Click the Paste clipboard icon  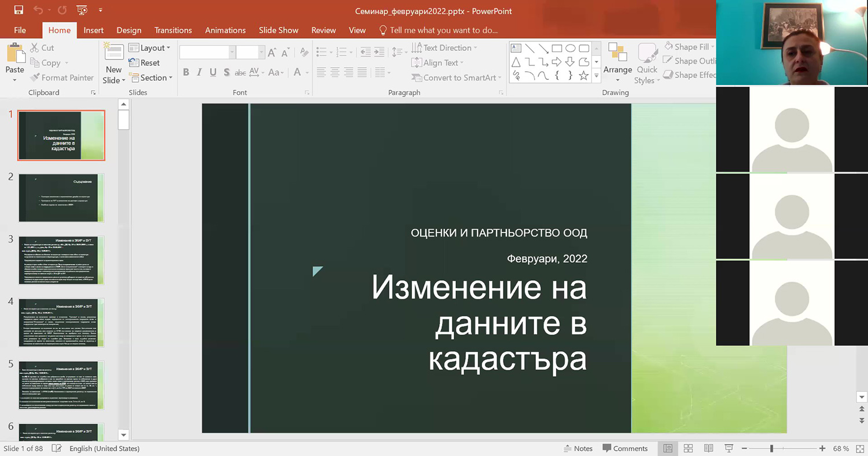point(15,55)
